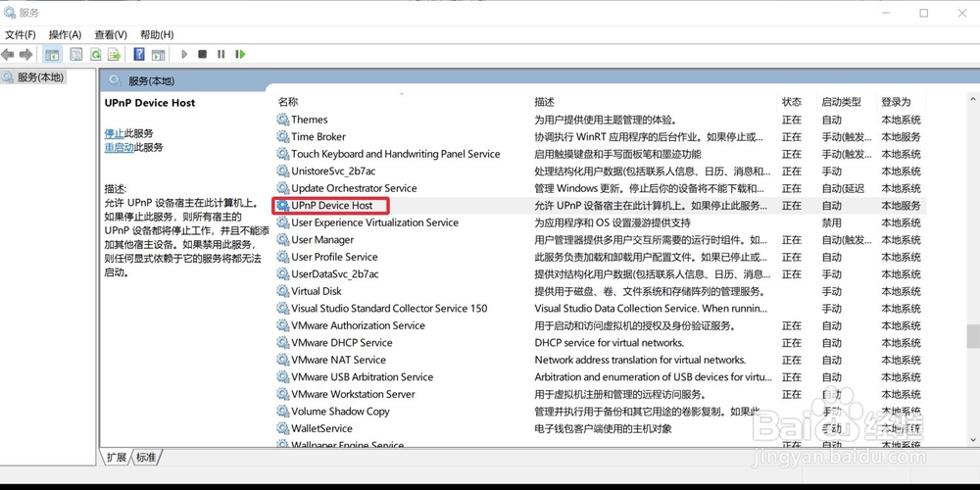Open the 帮助(H) menu
Viewport: 980px width, 490px height.
coord(157,35)
